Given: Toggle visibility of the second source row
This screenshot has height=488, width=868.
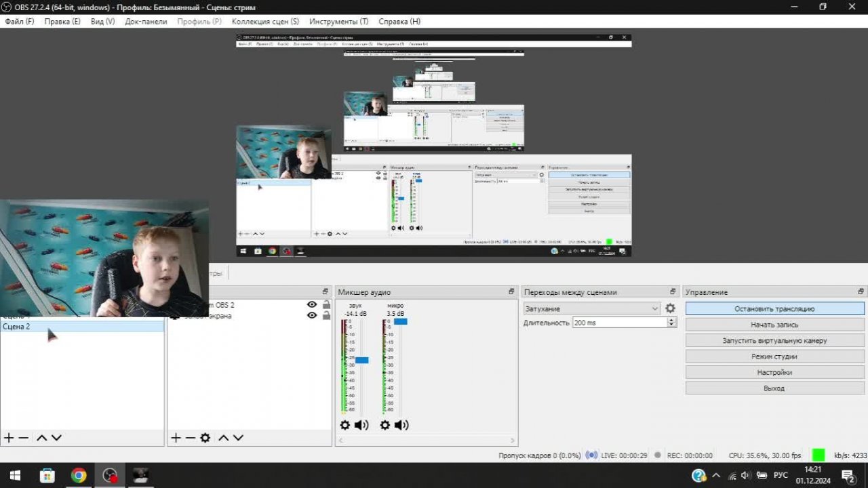Looking at the screenshot, I should [x=312, y=316].
